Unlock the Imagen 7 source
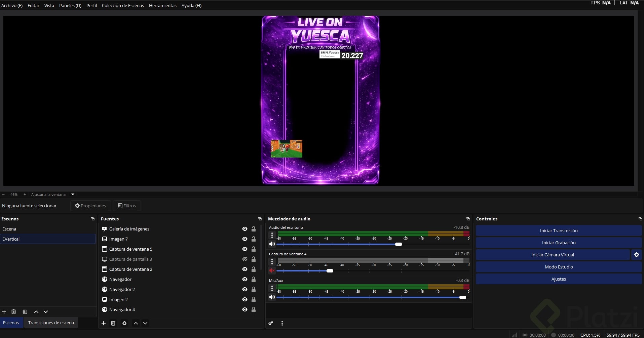Screen dimensions: 644x338 [x=254, y=239]
